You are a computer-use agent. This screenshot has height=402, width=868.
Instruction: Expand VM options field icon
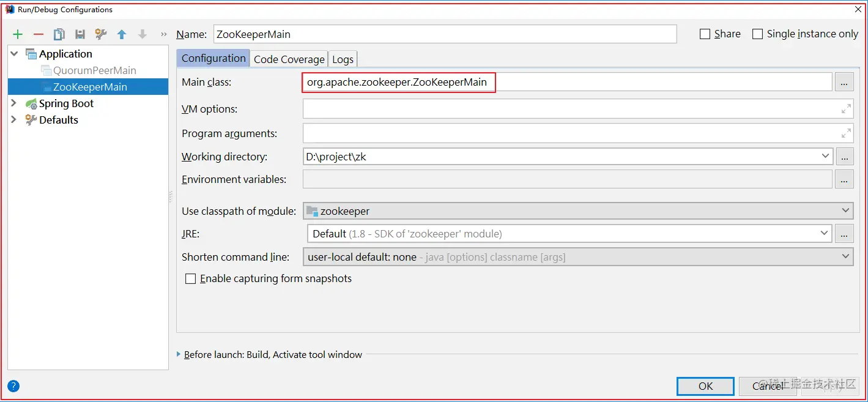pos(846,109)
